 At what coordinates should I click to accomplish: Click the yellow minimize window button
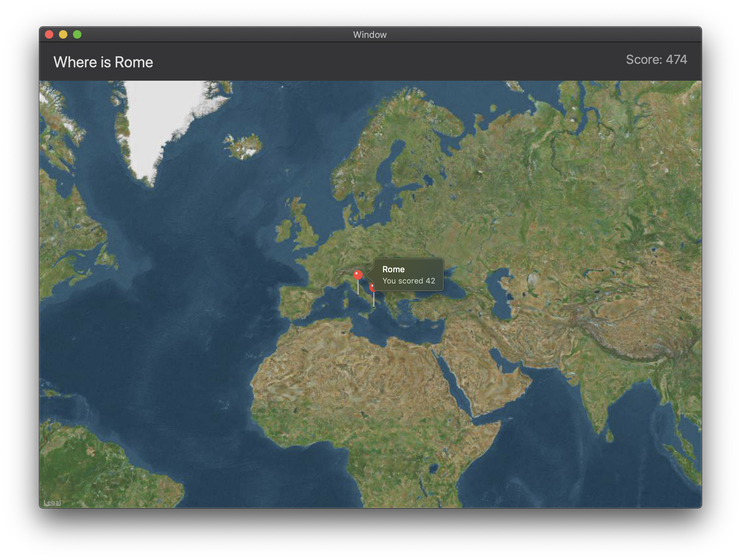[x=63, y=34]
